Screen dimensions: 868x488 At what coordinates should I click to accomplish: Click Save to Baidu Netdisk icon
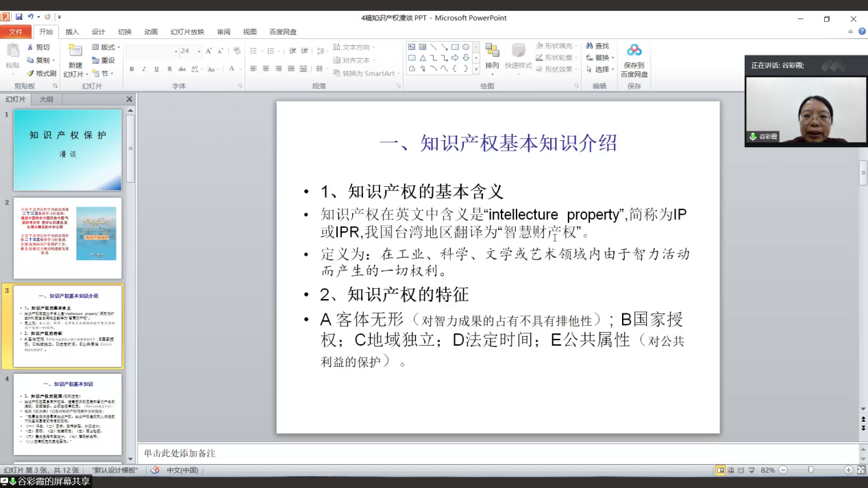coord(634,51)
